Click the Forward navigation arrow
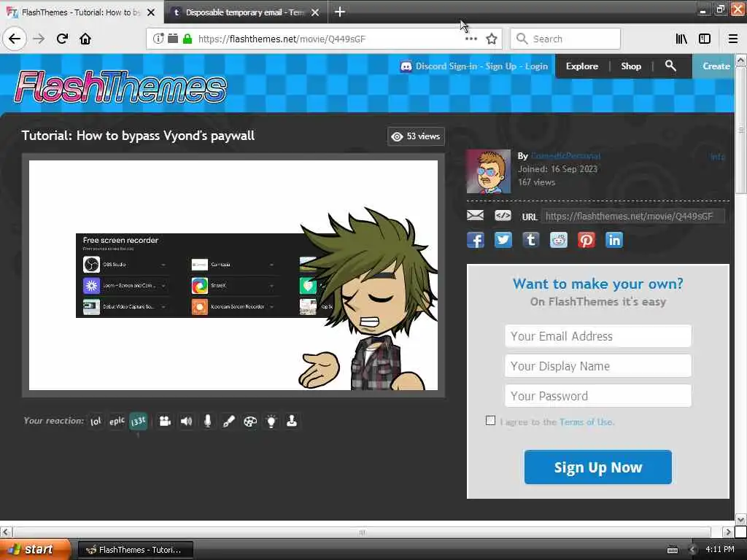Image resolution: width=747 pixels, height=560 pixels. click(x=39, y=39)
